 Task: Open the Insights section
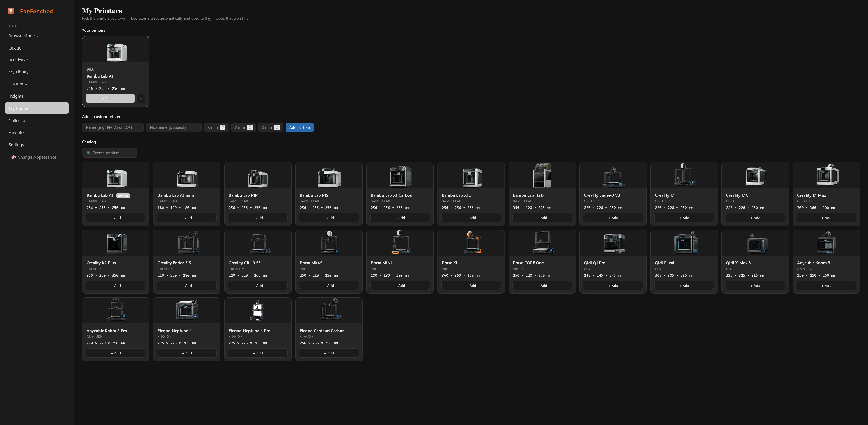tap(37, 96)
